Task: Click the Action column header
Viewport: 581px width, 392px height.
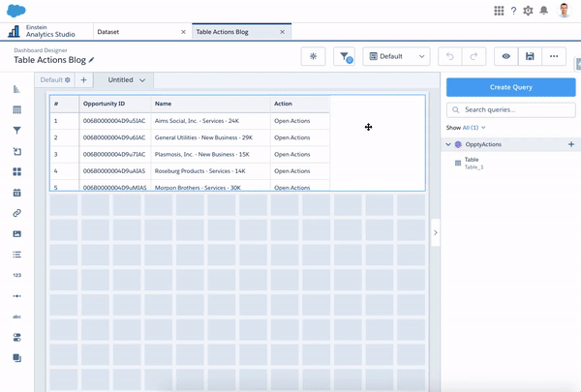Action: pos(283,104)
